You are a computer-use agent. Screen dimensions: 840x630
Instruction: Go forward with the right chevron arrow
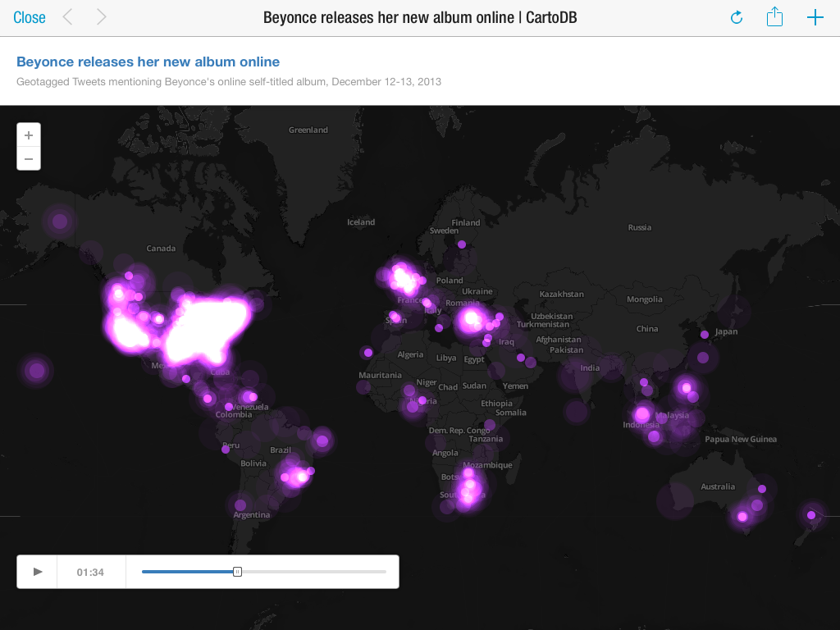click(x=101, y=17)
